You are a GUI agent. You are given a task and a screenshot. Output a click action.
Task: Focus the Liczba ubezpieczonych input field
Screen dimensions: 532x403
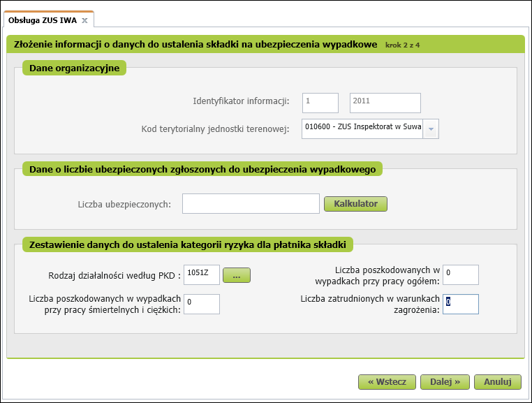click(x=251, y=204)
